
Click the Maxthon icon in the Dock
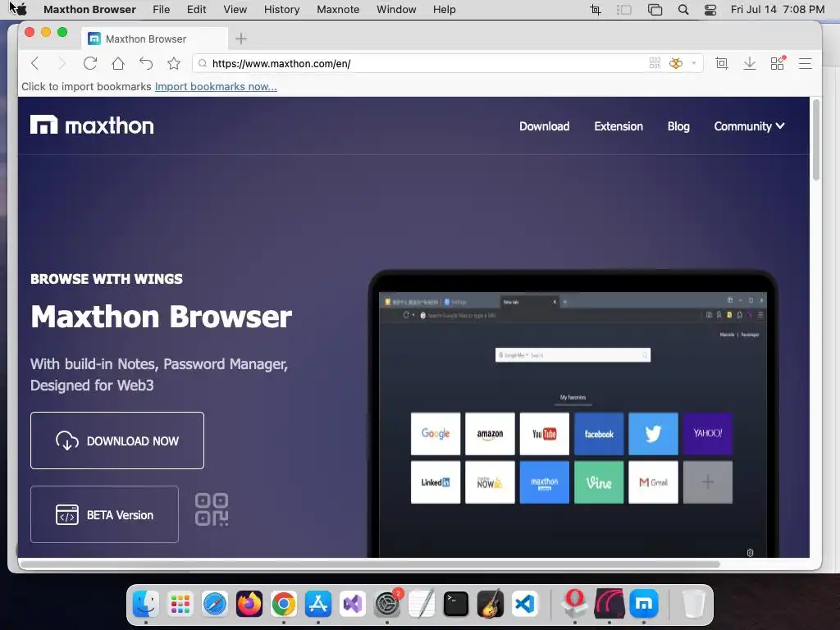click(643, 604)
